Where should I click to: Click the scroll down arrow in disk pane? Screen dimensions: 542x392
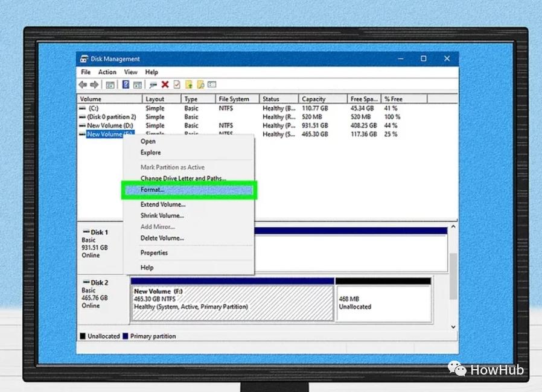[454, 327]
